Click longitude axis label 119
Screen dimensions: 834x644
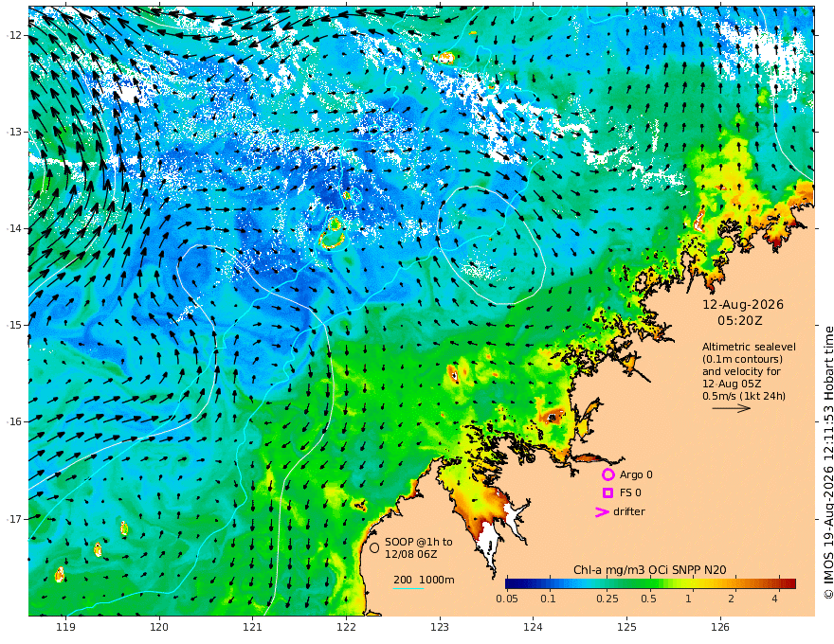point(65,628)
